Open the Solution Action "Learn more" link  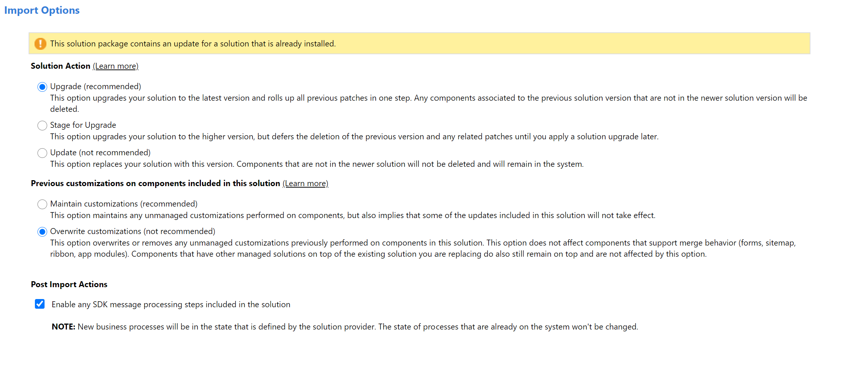click(x=115, y=66)
